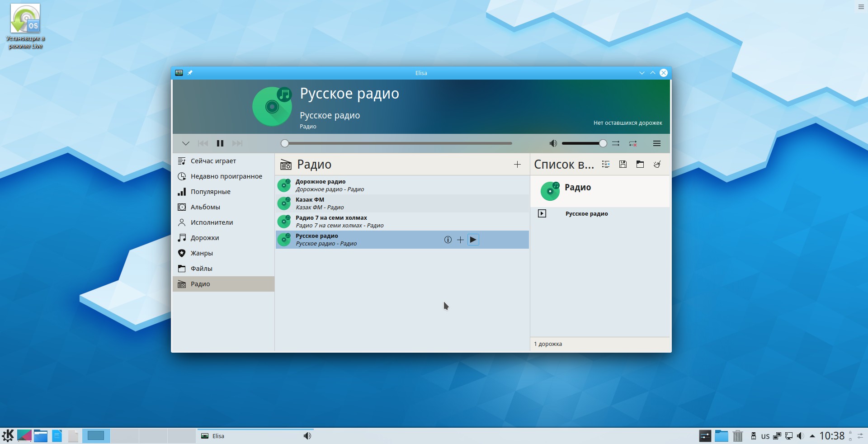Click the clock icon beside Недавно проигранное
The width and height of the screenshot is (868, 444).
[182, 176]
